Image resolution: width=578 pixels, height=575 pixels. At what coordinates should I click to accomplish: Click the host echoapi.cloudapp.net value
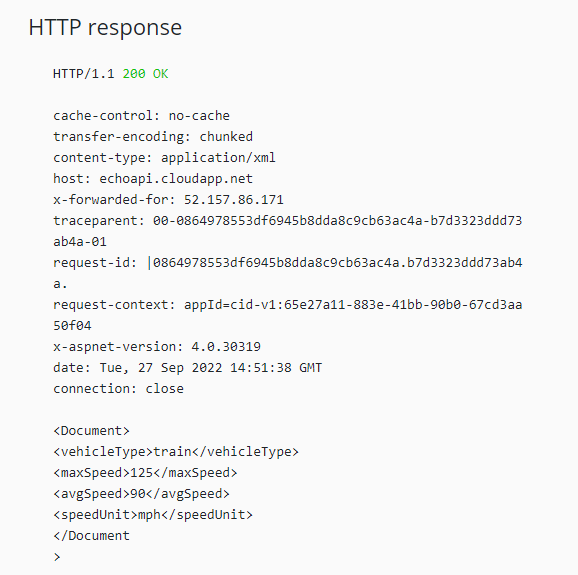[176, 179]
